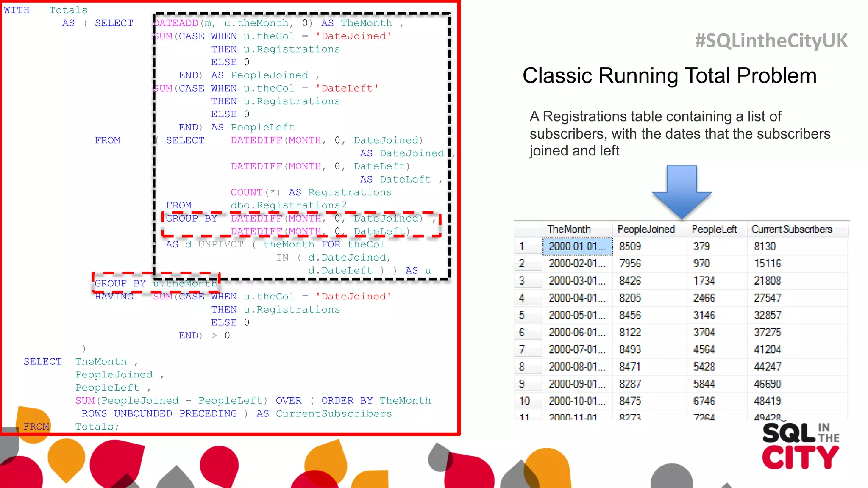
Task: Select the 2000-02-01 date cell
Action: click(578, 263)
